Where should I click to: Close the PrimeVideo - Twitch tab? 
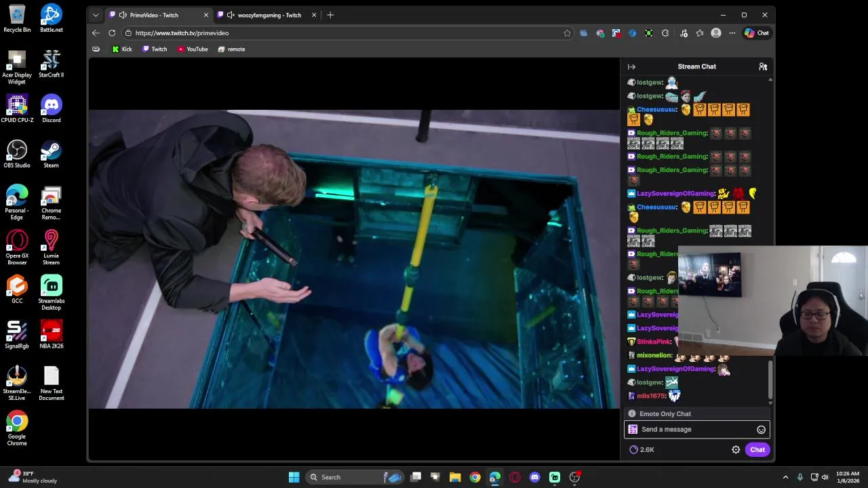click(206, 15)
